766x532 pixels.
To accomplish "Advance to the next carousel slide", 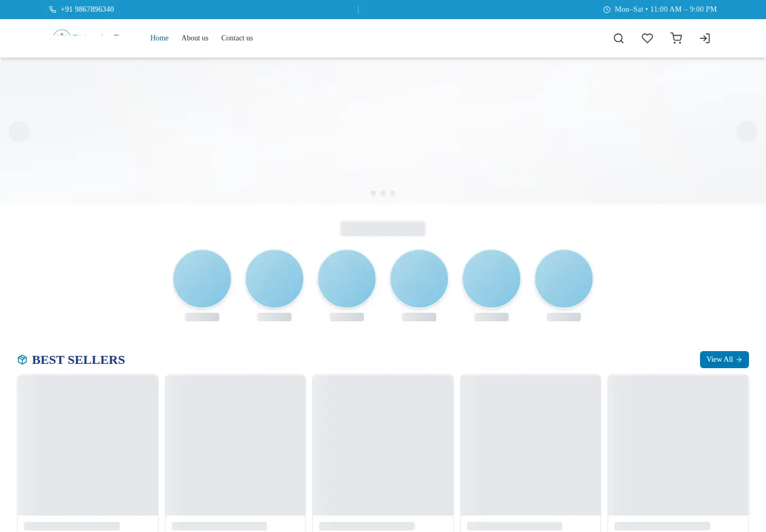I will (x=746, y=131).
